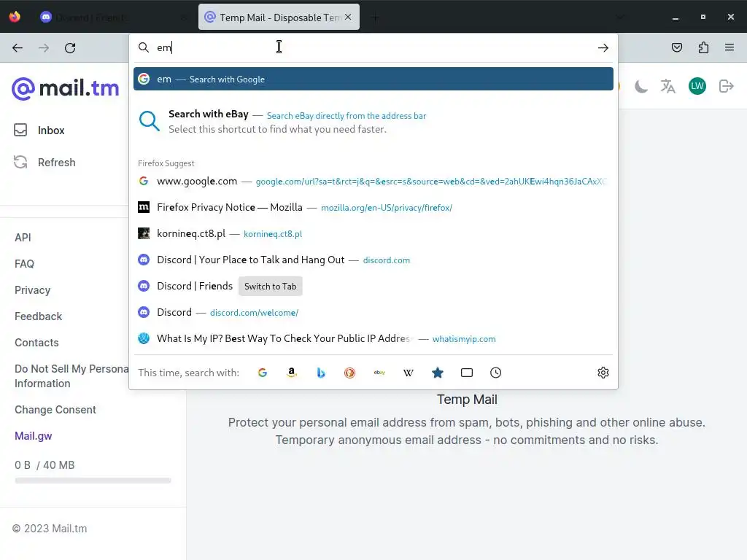Click the logout icon on mail.tm

click(x=726, y=86)
